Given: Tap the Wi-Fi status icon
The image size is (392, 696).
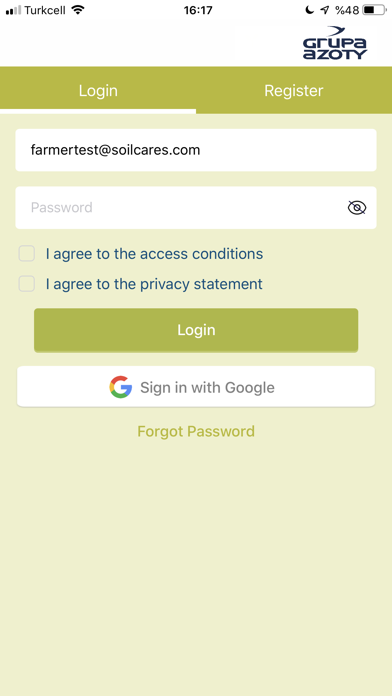Looking at the screenshot, I should click(x=78, y=10).
